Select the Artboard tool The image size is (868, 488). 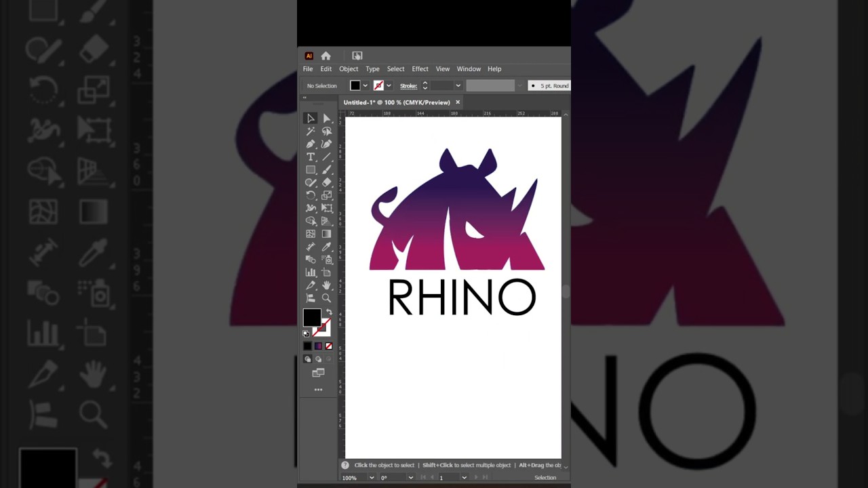coord(327,272)
